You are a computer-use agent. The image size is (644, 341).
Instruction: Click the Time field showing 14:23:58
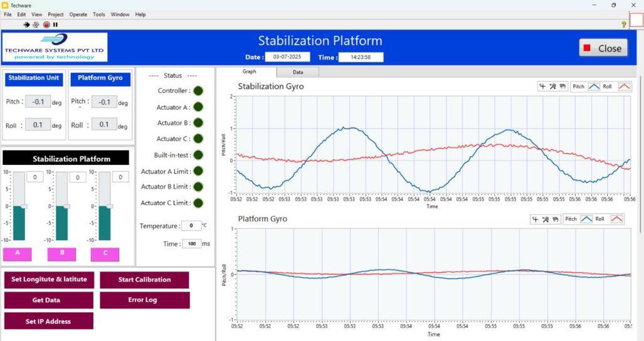(x=361, y=57)
